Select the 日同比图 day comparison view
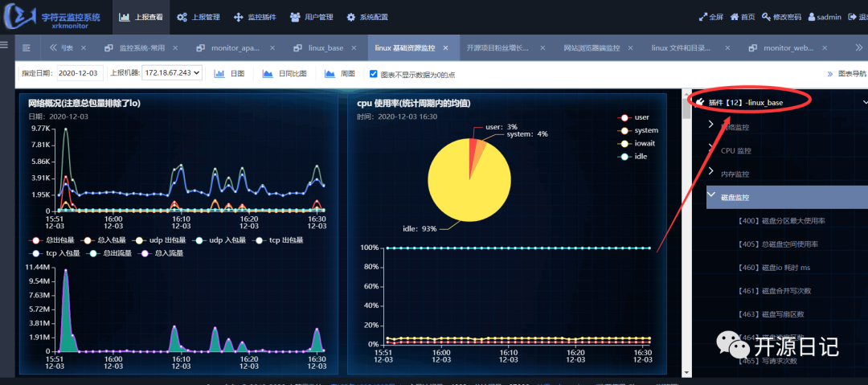868x385 pixels. pos(285,74)
